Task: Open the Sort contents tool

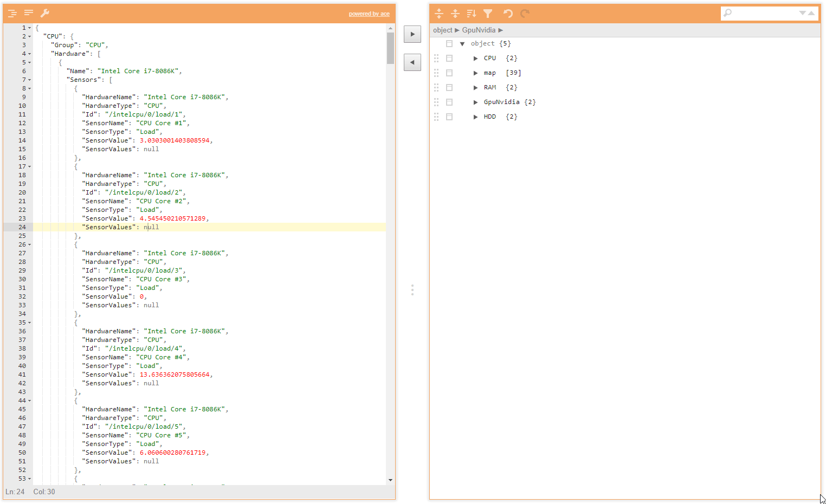Action: 472,14
